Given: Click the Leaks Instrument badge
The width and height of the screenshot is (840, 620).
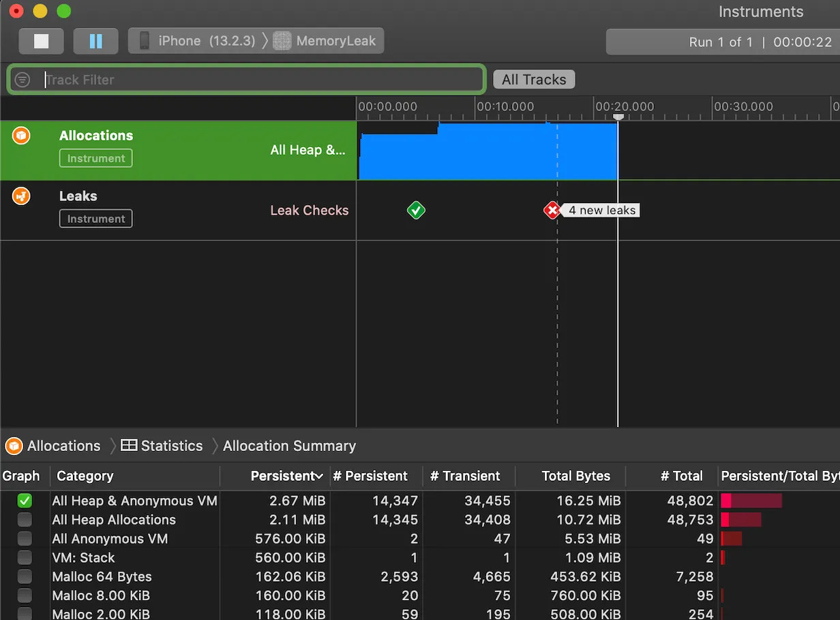Looking at the screenshot, I should point(96,219).
